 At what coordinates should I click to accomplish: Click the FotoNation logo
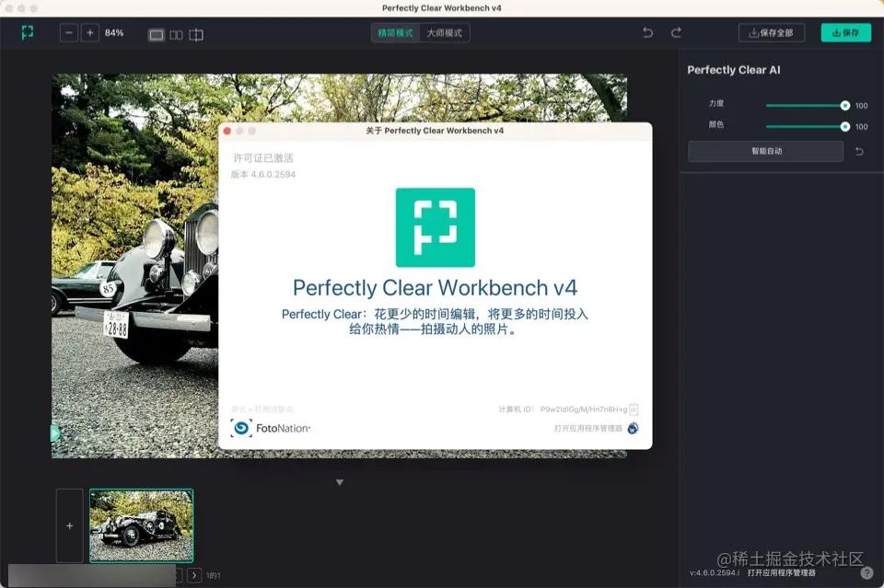pos(271,428)
